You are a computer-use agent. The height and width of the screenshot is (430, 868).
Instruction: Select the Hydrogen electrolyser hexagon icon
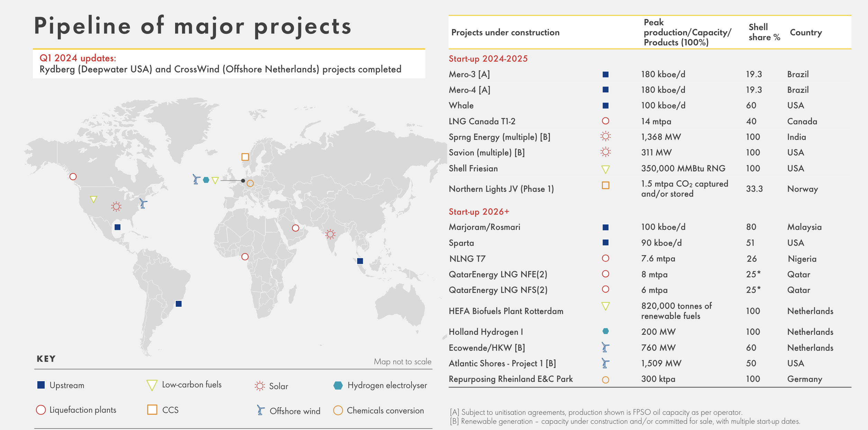(339, 385)
